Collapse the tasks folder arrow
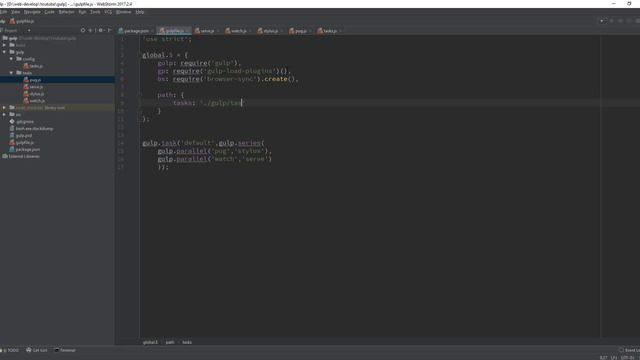Viewport: 640px width, 360px height. click(x=11, y=73)
